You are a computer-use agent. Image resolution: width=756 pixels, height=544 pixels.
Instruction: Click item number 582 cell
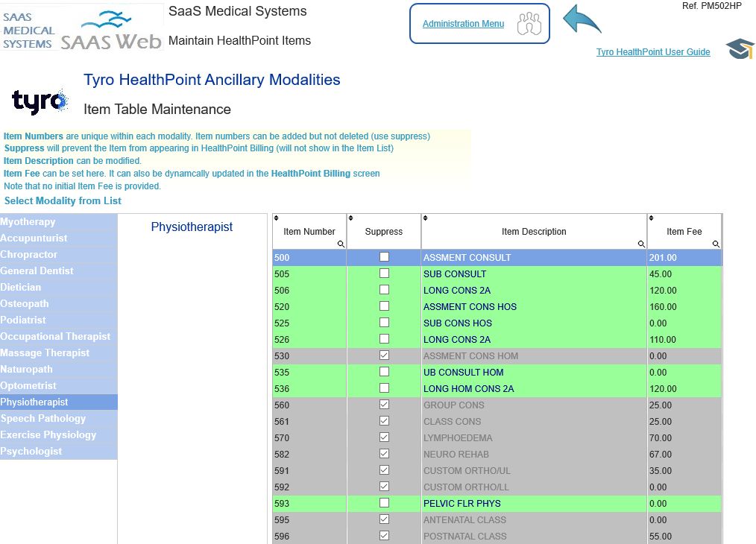[x=309, y=455]
